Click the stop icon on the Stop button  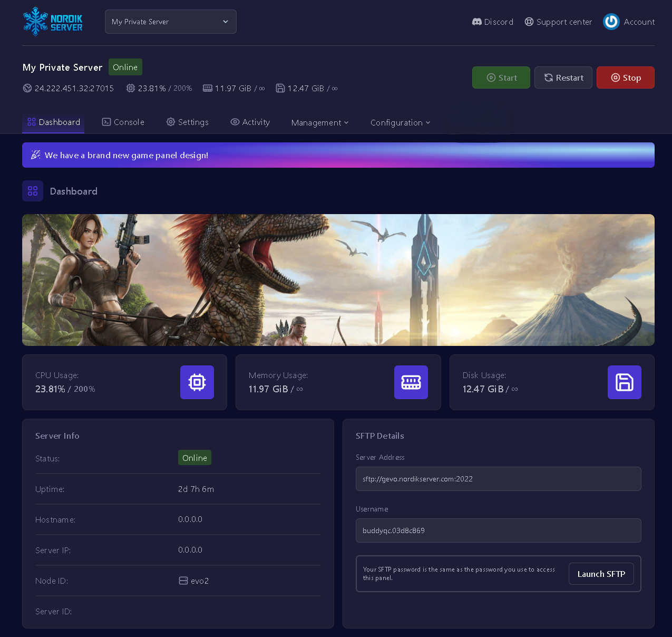[x=616, y=78]
